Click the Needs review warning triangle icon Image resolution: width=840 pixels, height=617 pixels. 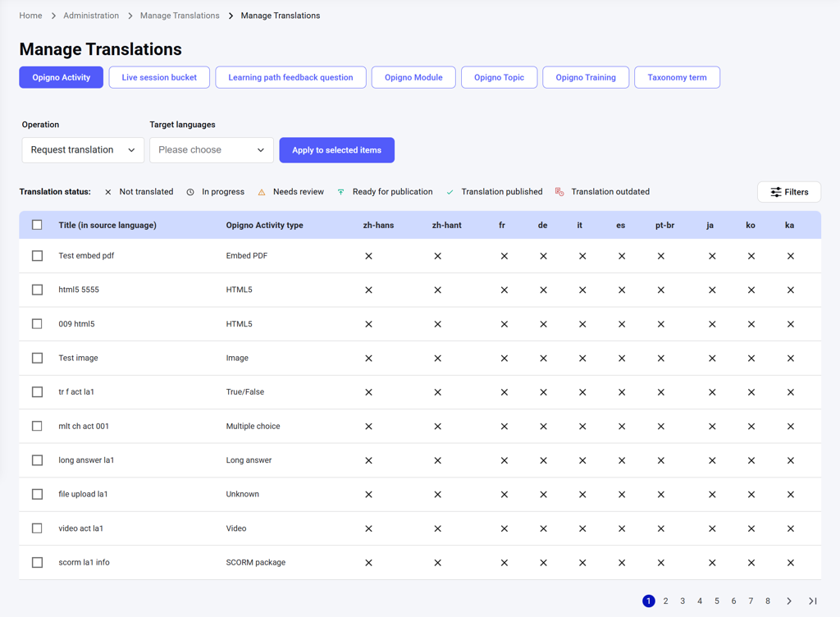click(x=262, y=192)
